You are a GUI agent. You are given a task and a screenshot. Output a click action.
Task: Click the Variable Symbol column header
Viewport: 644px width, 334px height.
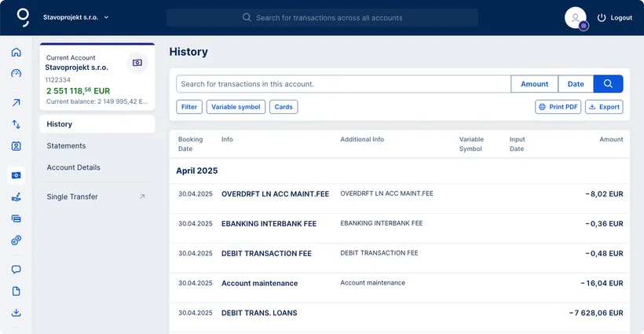point(471,144)
